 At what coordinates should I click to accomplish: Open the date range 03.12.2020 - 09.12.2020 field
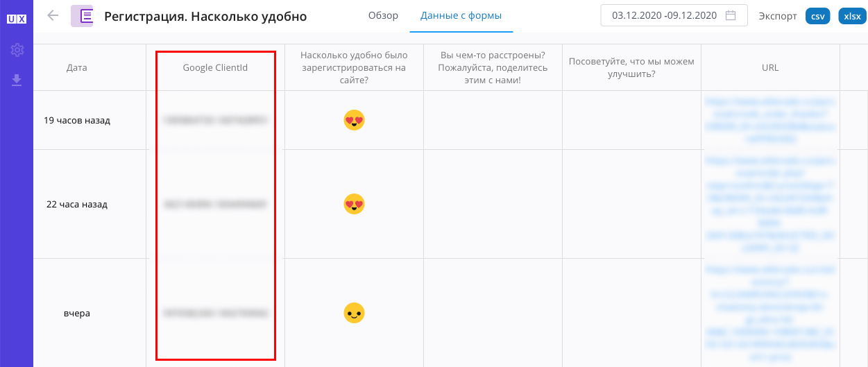674,15
